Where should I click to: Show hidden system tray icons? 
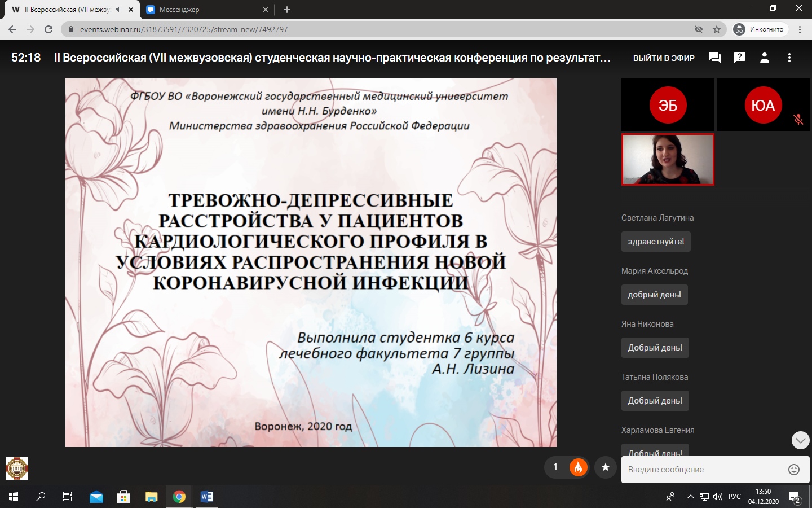pyautogui.click(x=691, y=497)
